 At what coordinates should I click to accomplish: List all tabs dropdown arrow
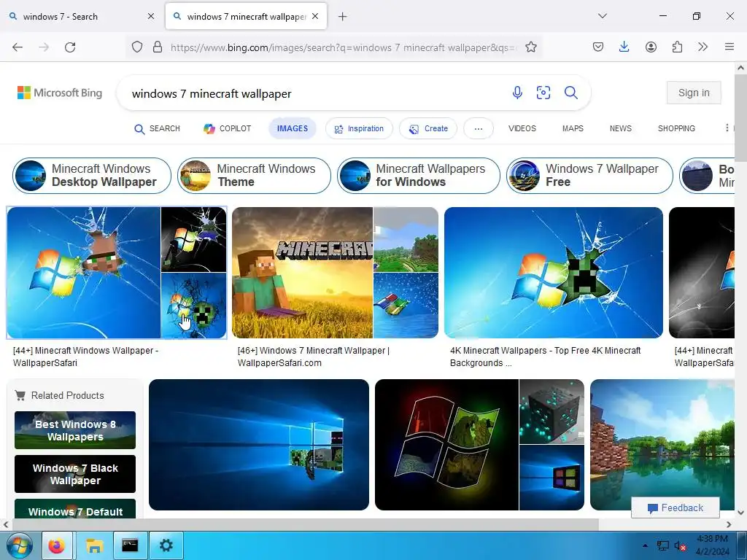coord(602,16)
